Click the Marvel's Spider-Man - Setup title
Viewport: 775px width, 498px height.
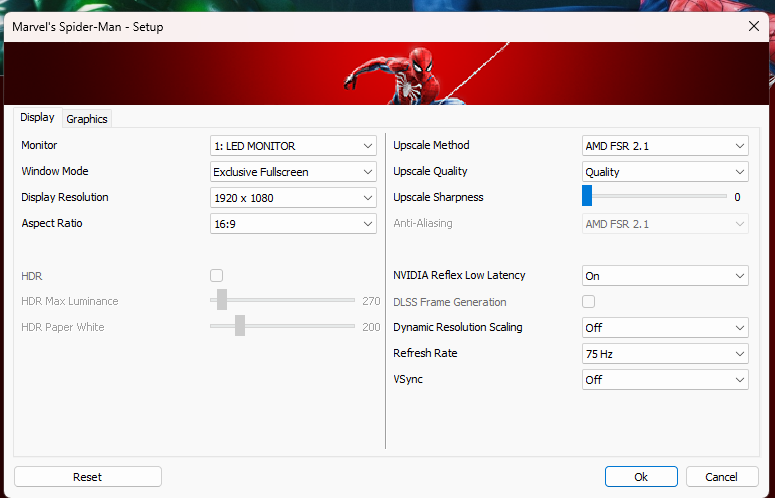(87, 27)
